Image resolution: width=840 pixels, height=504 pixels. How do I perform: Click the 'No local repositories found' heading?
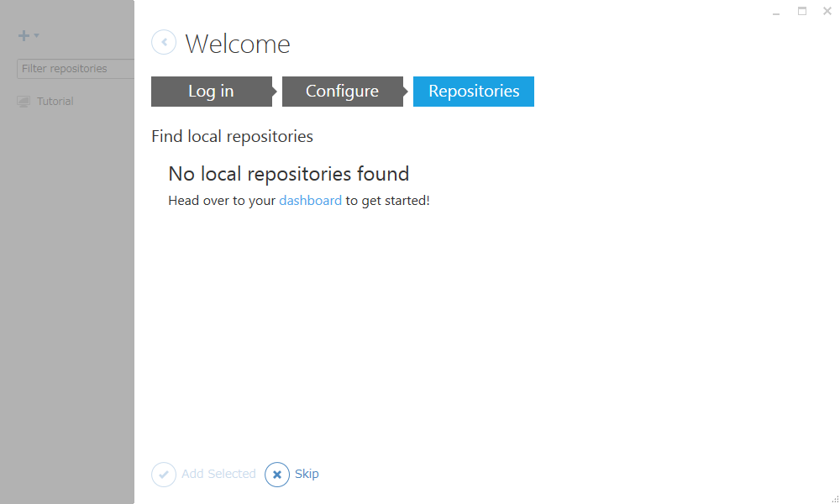(x=289, y=174)
